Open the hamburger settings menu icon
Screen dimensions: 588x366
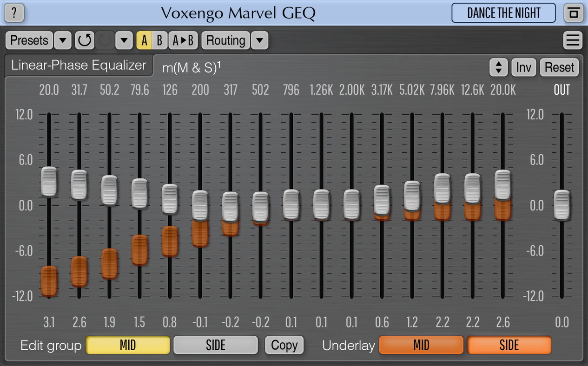[x=572, y=40]
